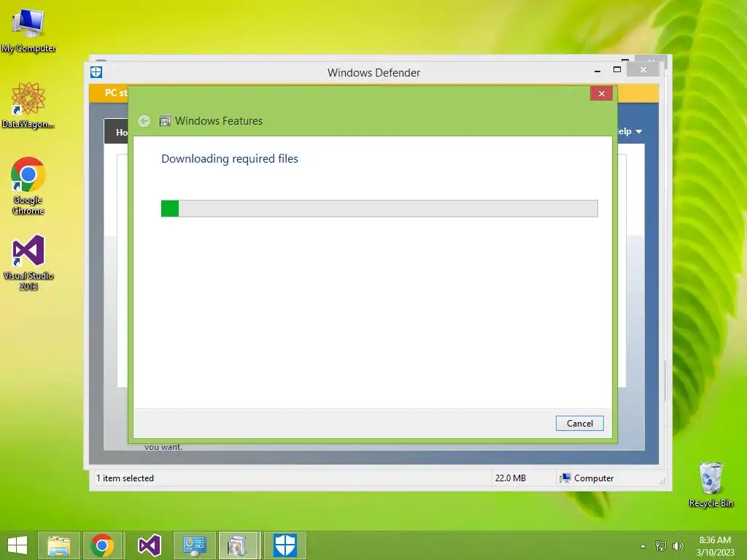
Task: Open Chrome from the taskbar
Action: pos(102,545)
